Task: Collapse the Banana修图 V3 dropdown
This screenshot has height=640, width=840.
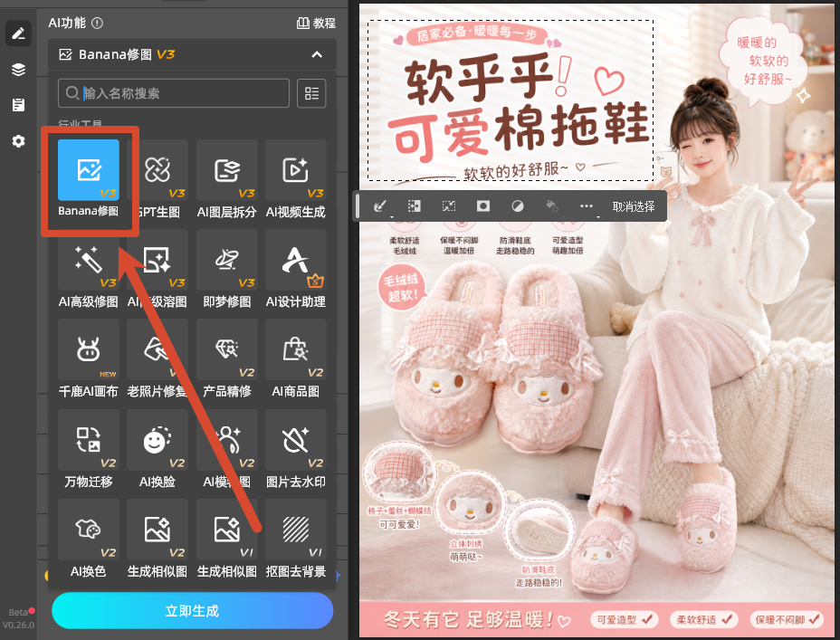Action: 317,54
